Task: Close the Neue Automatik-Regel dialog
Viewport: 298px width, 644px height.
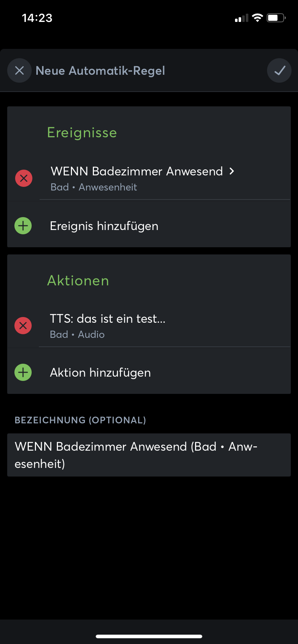Action: point(19,70)
